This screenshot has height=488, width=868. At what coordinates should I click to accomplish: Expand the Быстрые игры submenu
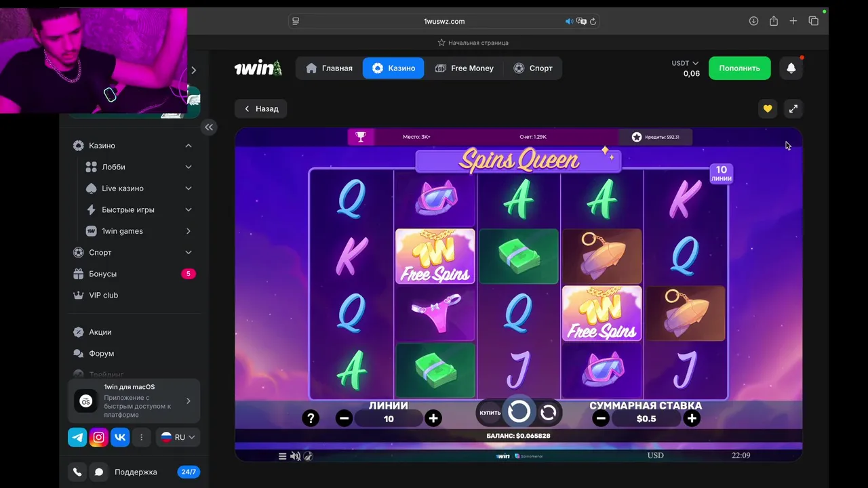pos(189,209)
